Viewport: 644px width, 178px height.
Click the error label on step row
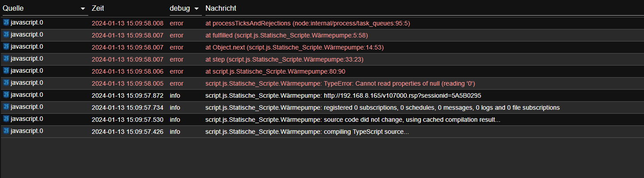(x=176, y=59)
